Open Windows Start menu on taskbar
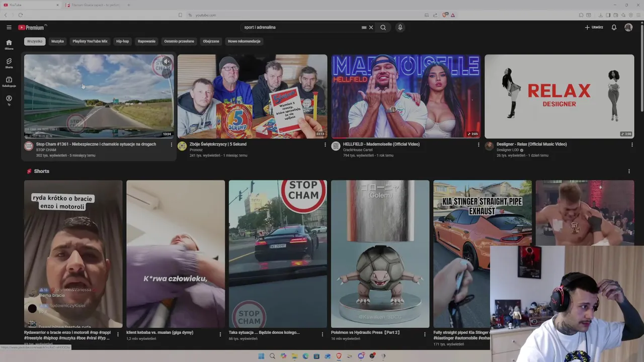The image size is (644, 362). [x=261, y=356]
